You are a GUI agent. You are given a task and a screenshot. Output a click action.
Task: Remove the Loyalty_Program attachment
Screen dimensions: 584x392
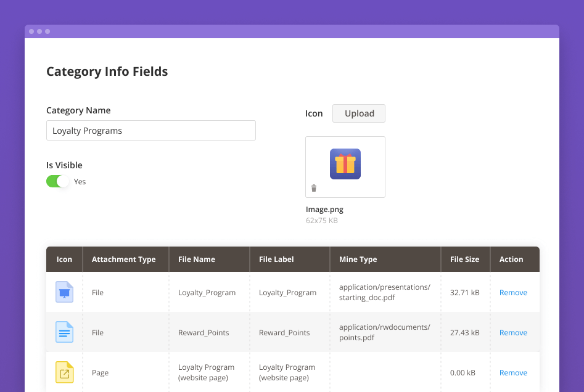(x=513, y=292)
